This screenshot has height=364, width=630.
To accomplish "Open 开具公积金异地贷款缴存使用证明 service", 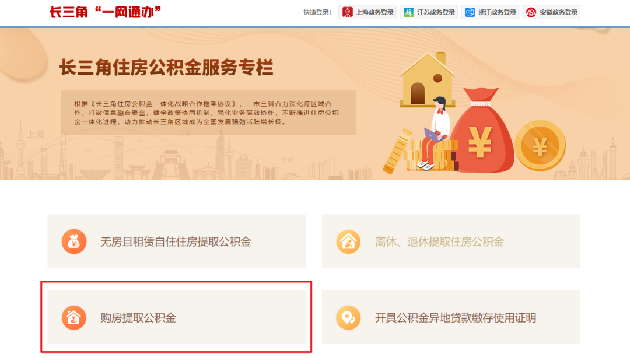I will 451,317.
